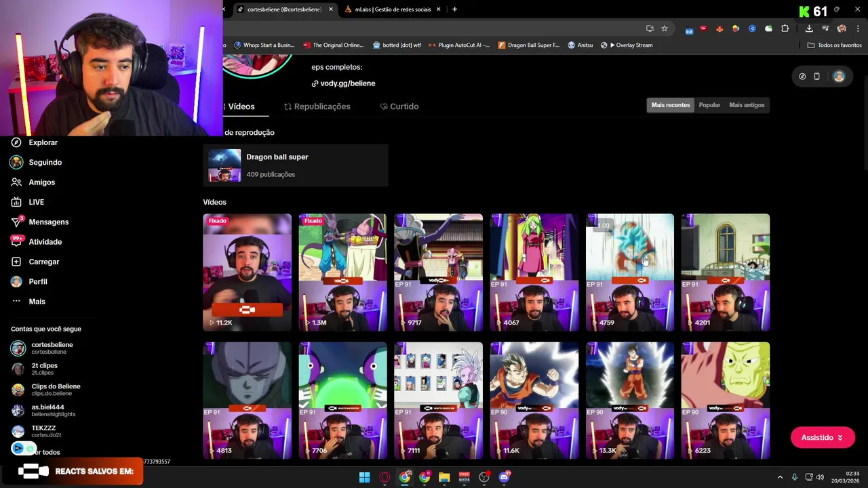868x488 pixels.
Task: Open pinned video with 11.2K views
Action: click(248, 272)
